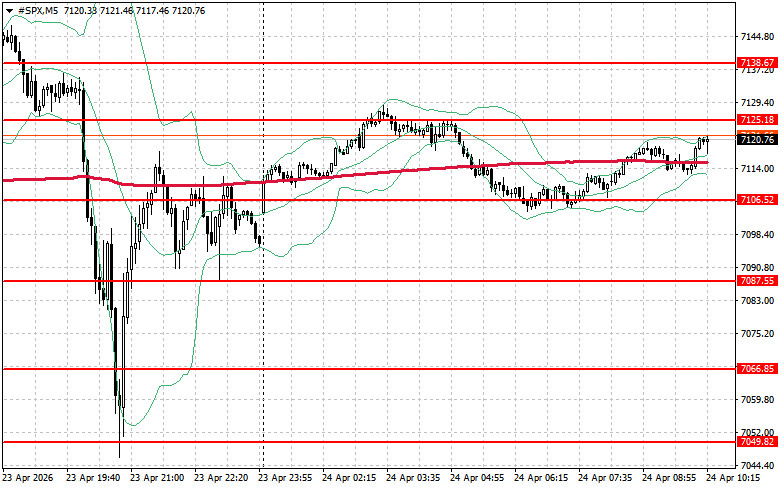The height and width of the screenshot is (489, 781).
Task: Click price scale value 7052.00
Action: click(758, 433)
